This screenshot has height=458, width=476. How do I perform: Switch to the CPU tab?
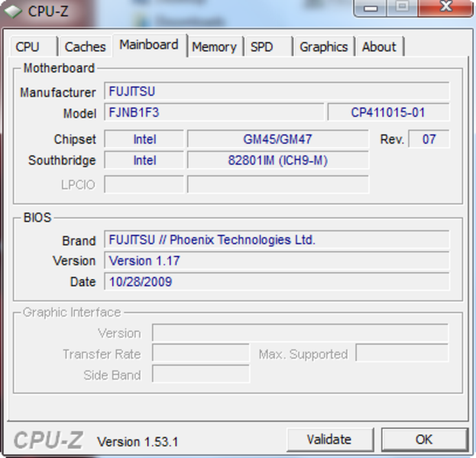click(x=34, y=47)
